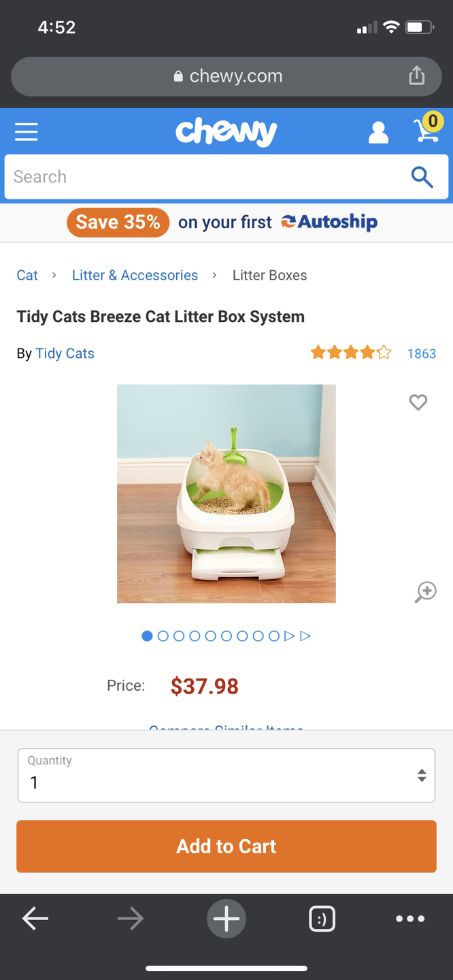Open the user account icon
The width and height of the screenshot is (453, 980).
(x=378, y=132)
